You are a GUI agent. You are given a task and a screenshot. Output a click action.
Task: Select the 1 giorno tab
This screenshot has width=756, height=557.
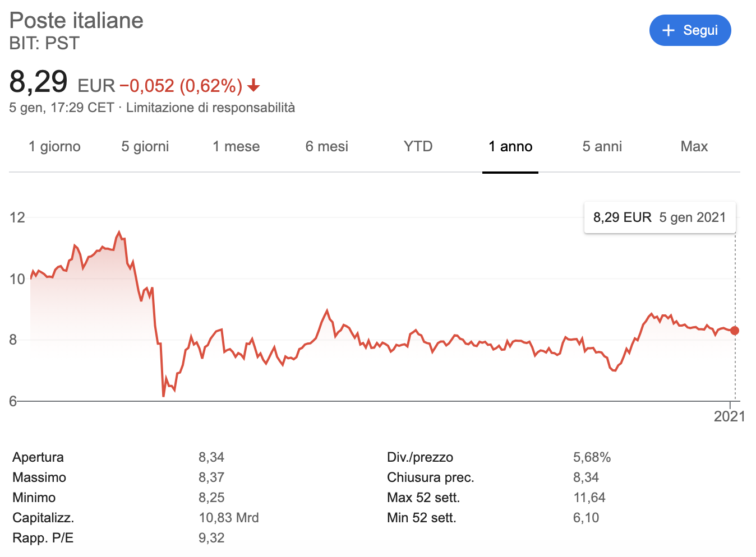[x=54, y=147]
